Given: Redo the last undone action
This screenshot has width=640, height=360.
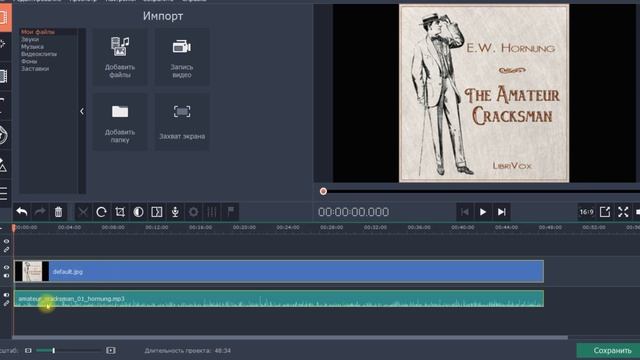Looking at the screenshot, I should 40,212.
